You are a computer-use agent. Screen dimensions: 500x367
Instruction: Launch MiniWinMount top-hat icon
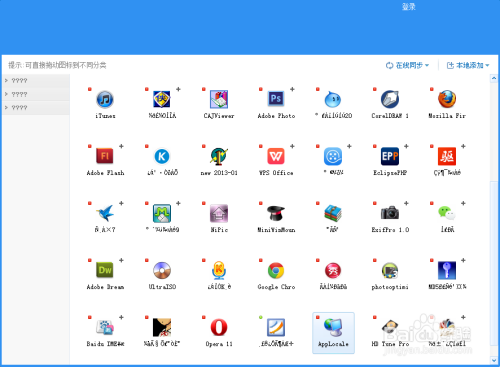(x=276, y=213)
